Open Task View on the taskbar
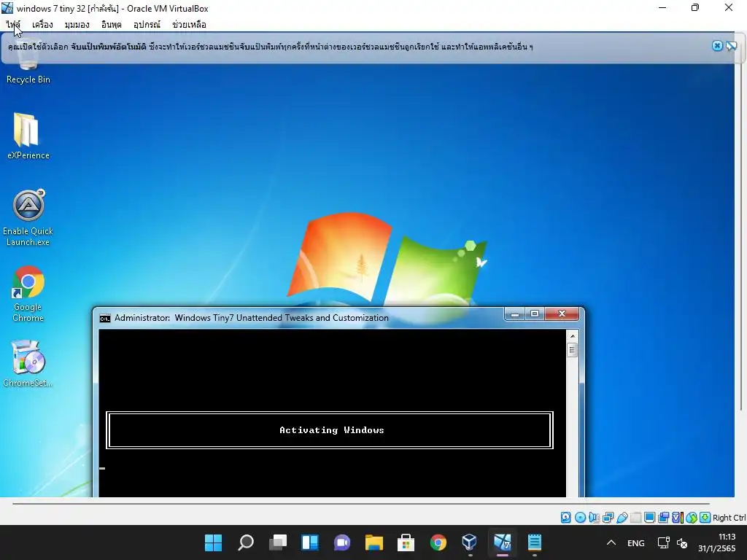This screenshot has width=747, height=560. point(278,542)
